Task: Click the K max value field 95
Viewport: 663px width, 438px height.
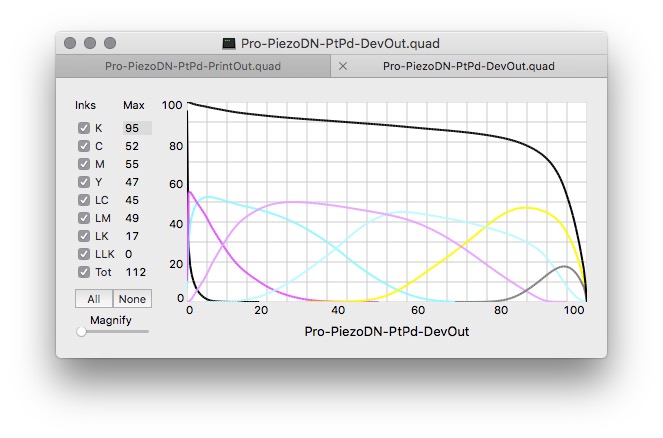Action: (x=136, y=128)
